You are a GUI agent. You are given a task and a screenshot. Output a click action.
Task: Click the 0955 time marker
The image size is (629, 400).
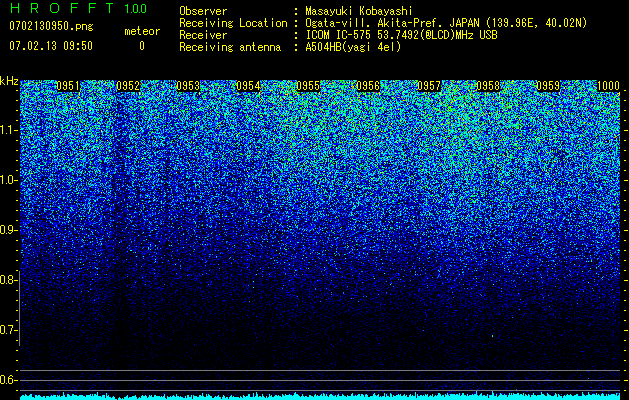tap(308, 86)
